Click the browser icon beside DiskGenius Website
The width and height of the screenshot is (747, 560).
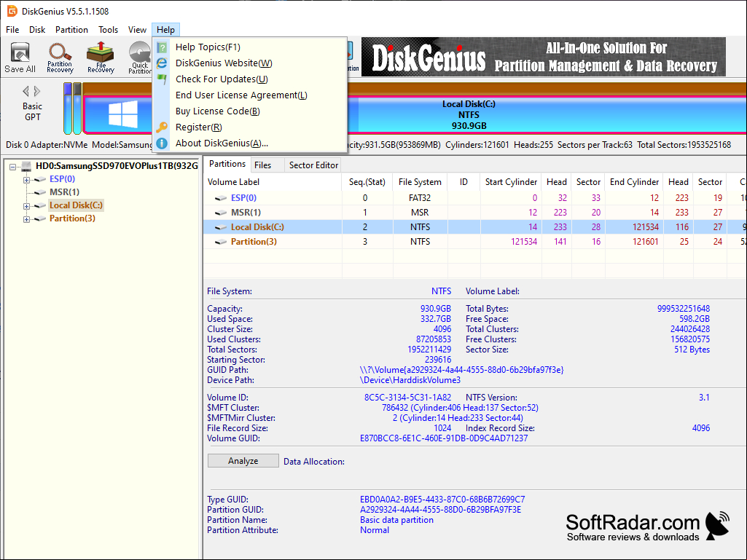coord(162,63)
